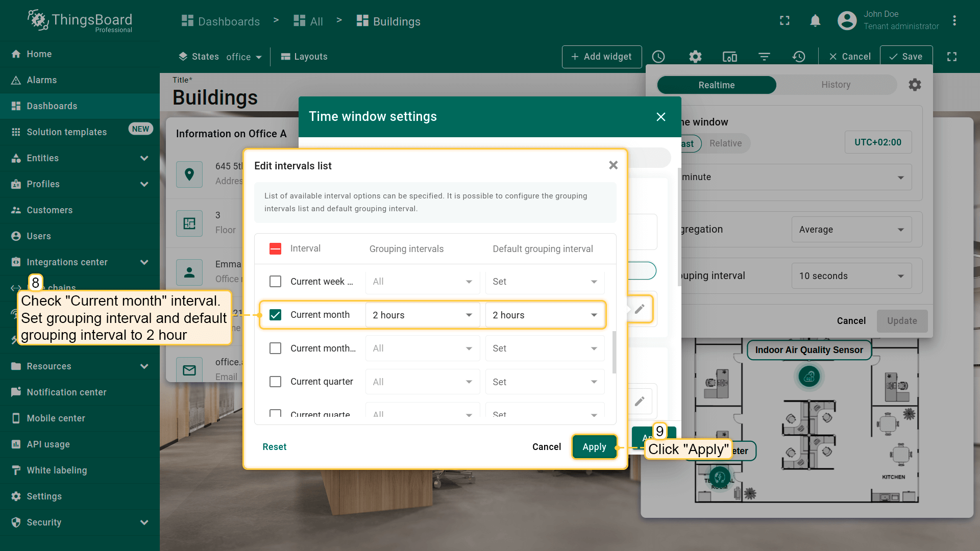Click the version control history icon
The image size is (980, 551).
(x=799, y=57)
